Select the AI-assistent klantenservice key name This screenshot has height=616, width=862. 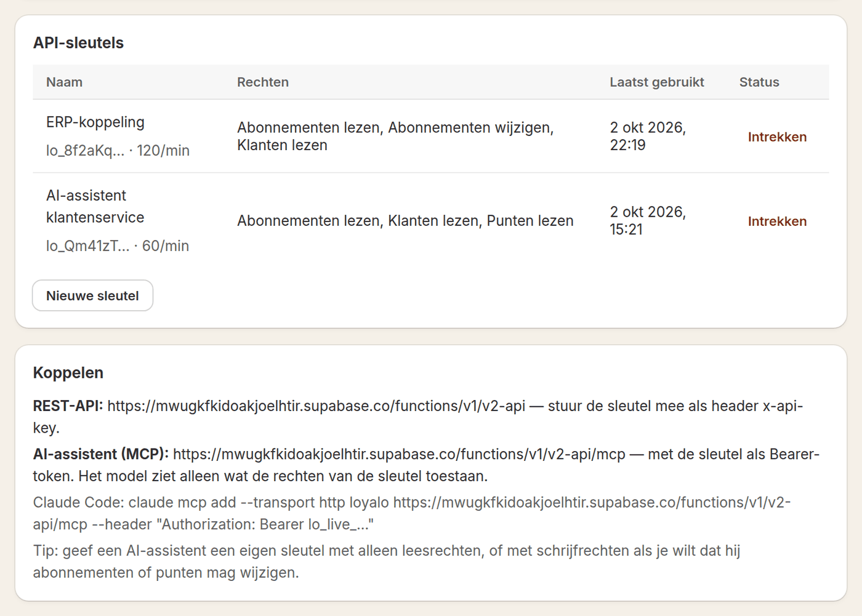[x=95, y=206]
